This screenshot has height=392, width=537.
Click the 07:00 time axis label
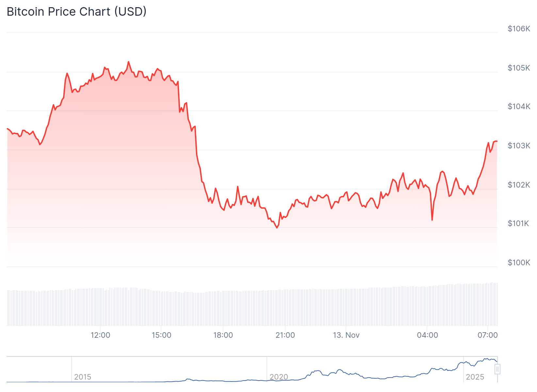coord(487,335)
